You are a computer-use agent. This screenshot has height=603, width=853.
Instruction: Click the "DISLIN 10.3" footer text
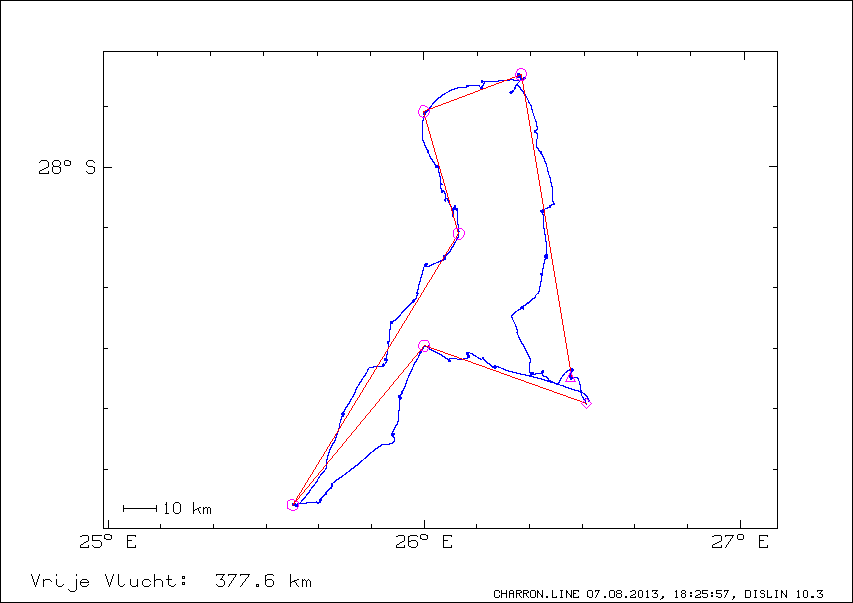(x=784, y=594)
